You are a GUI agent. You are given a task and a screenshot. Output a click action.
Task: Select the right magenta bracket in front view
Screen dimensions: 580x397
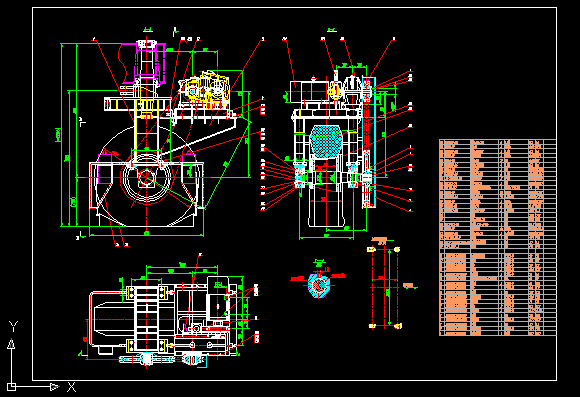(189, 169)
